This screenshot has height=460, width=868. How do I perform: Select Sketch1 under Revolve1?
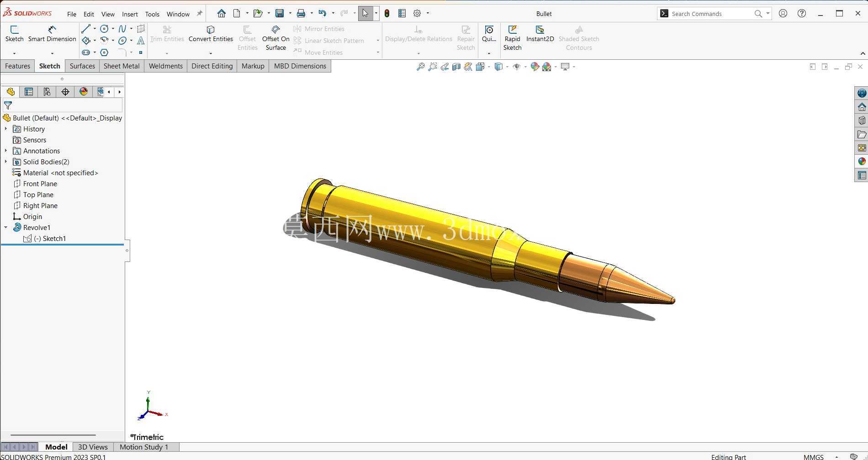(45, 239)
